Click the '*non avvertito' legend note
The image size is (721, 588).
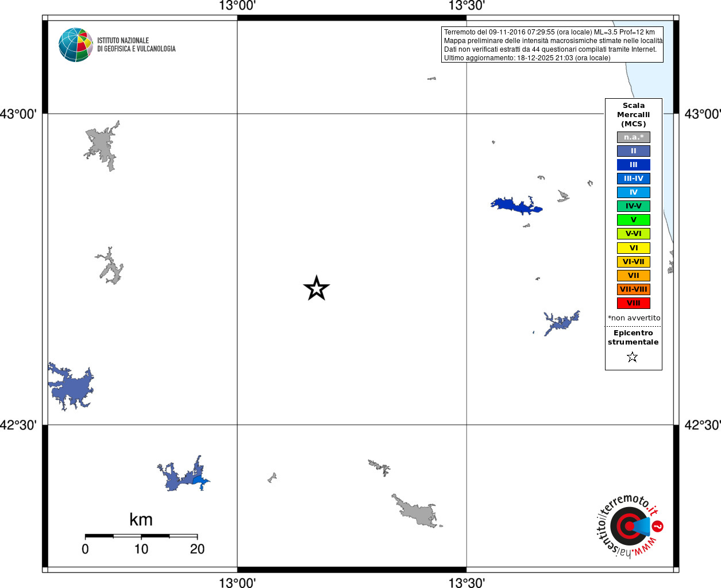(634, 318)
